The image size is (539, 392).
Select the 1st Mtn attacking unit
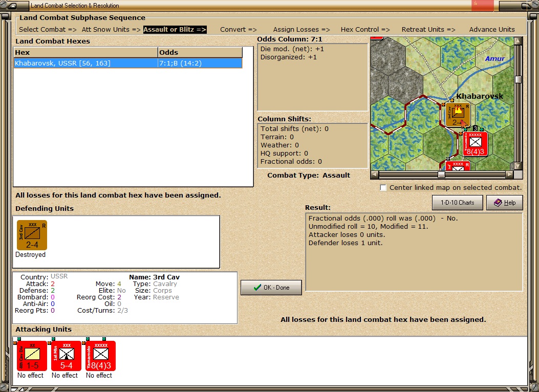coord(67,356)
